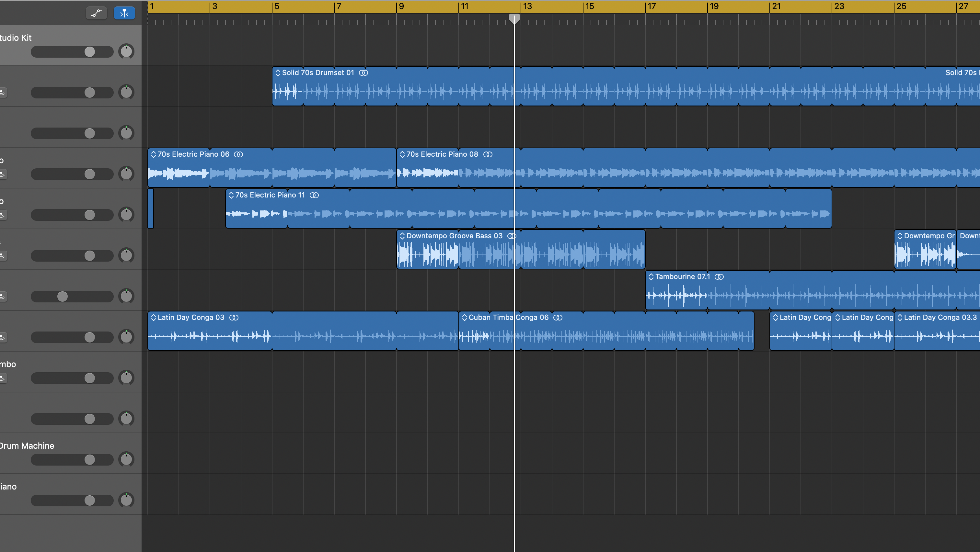
Task: Select the Downtempo Groove Bass 03 region
Action: [x=521, y=249]
